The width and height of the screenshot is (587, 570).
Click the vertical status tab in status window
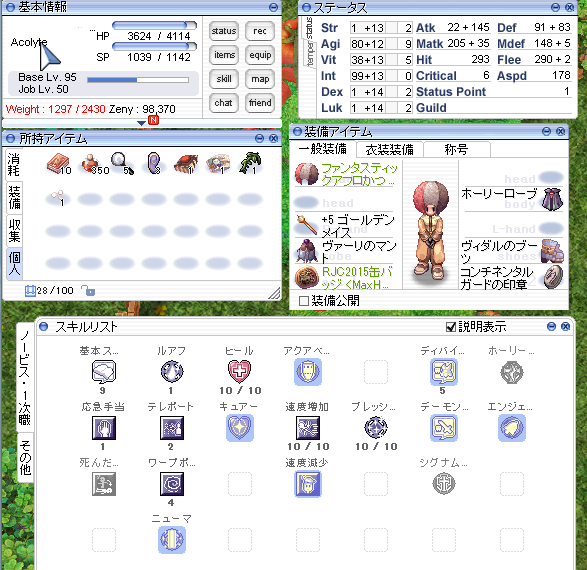tap(309, 28)
